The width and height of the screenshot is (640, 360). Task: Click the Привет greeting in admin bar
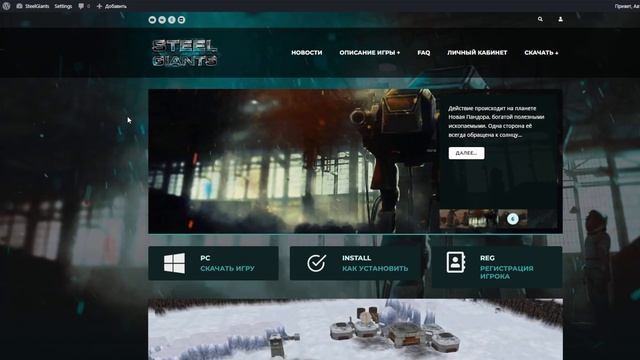(x=627, y=6)
